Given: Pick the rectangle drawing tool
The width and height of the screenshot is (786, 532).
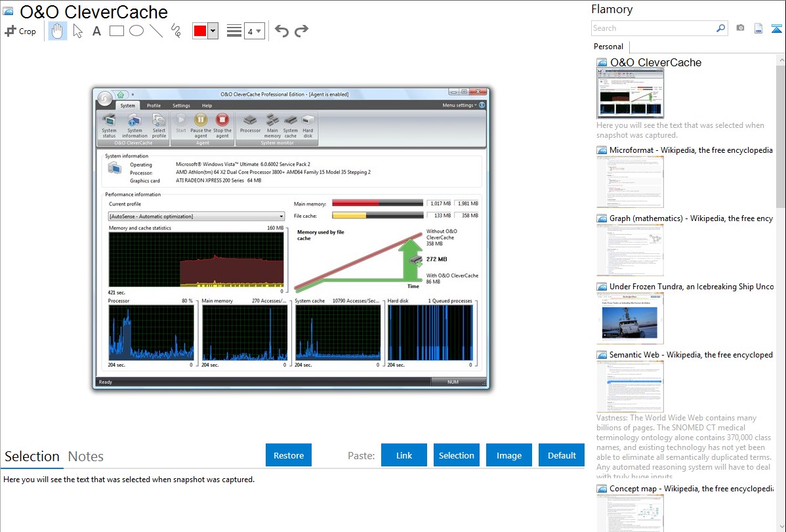Looking at the screenshot, I should coord(116,31).
